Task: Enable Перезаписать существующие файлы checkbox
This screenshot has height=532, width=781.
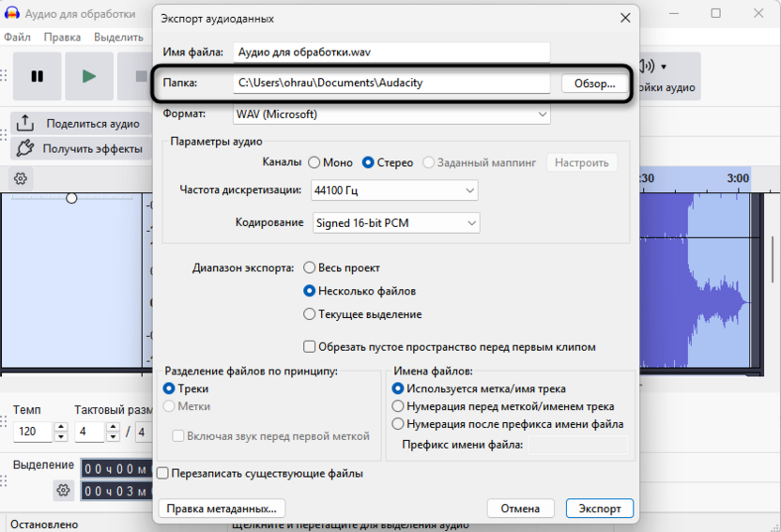Action: click(163, 473)
